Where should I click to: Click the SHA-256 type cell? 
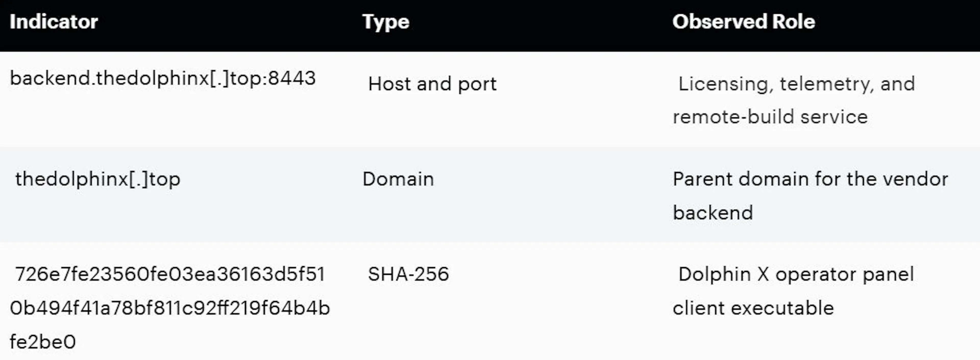[x=408, y=274]
